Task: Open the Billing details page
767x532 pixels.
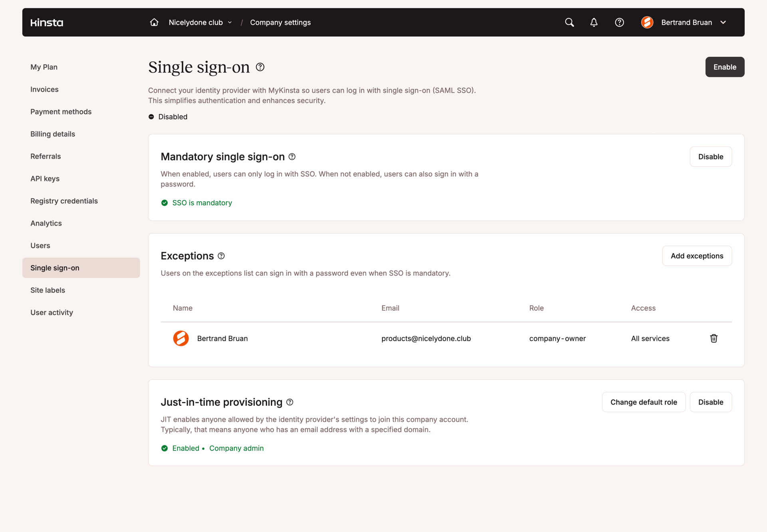Action: 52,134
